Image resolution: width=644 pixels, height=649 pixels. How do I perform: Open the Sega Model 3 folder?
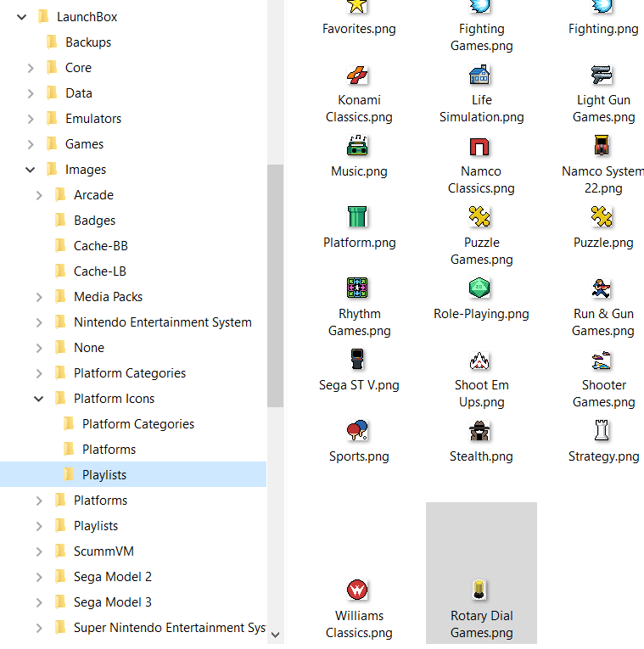113,602
